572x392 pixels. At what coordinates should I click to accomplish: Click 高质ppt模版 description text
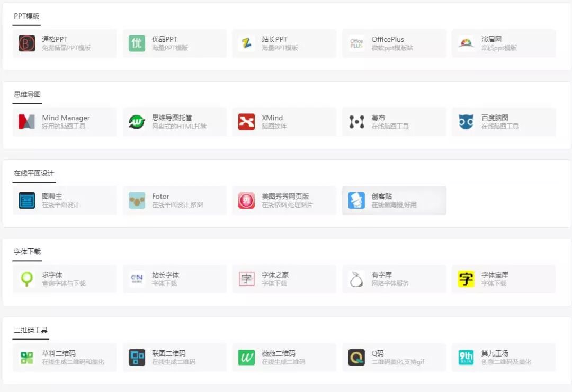pyautogui.click(x=499, y=48)
